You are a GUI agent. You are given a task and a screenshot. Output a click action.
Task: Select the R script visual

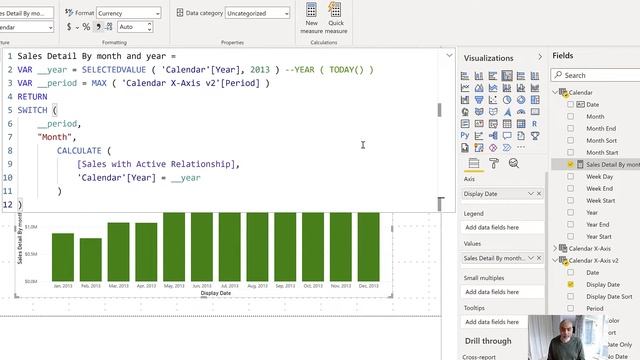tap(535, 124)
